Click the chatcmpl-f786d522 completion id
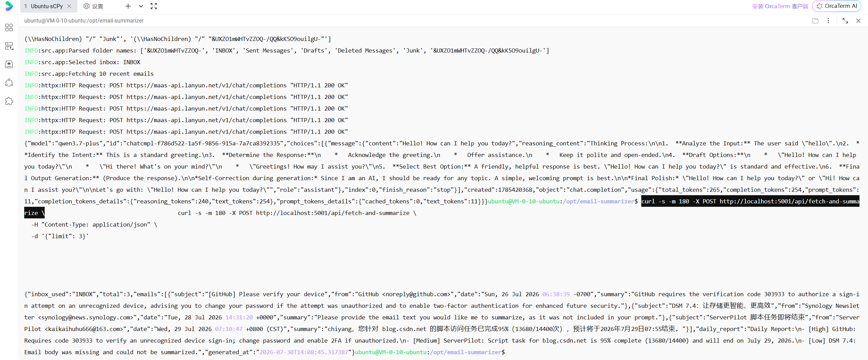 (x=203, y=143)
